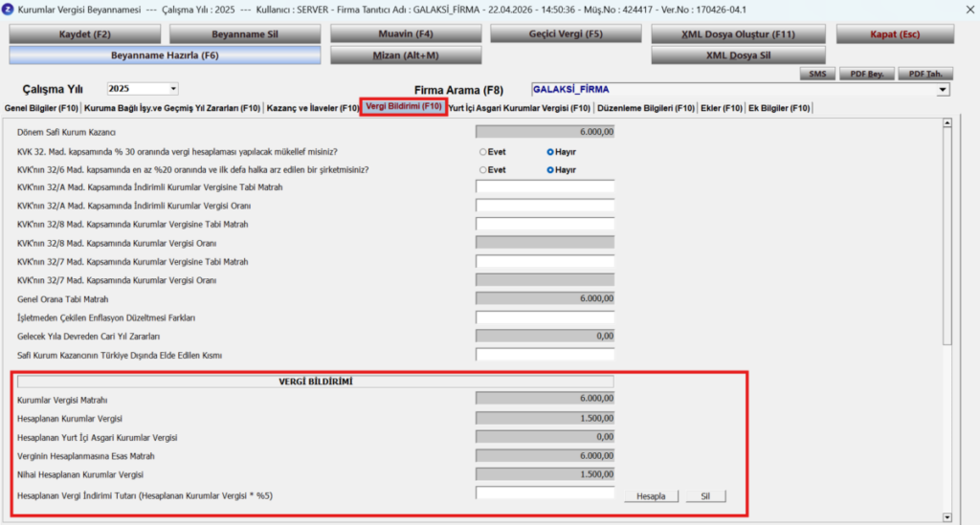Click Hesaplanan Kurumlar Vergisi value 1.500,00

pyautogui.click(x=545, y=418)
